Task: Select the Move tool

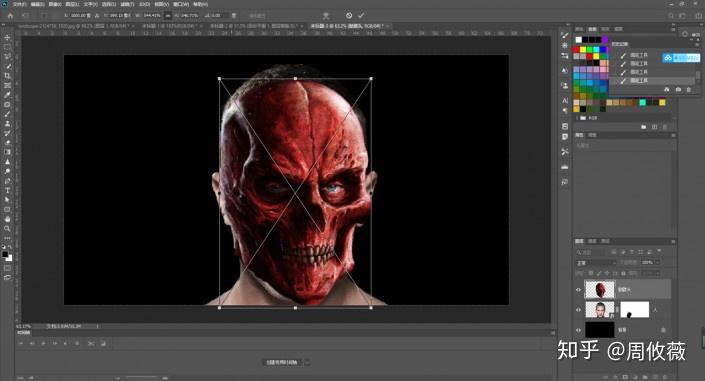Action: 7,38
